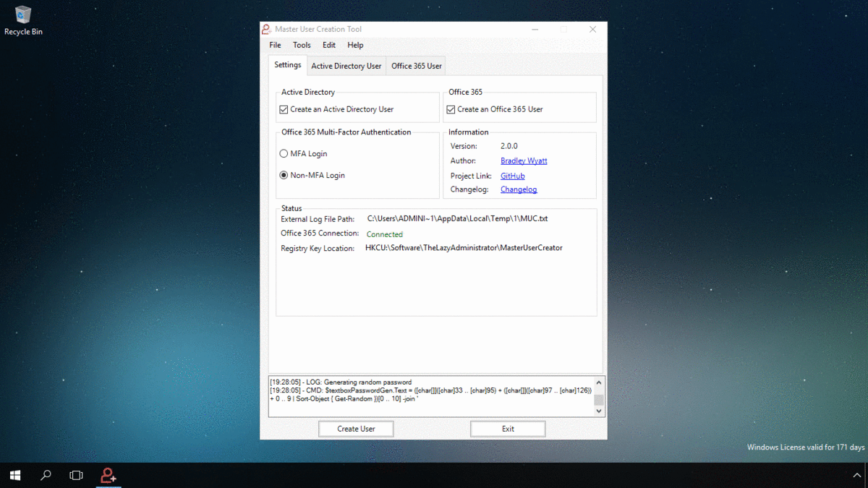Click inside the log output text box
The width and height of the screenshot is (868, 488).
click(431, 397)
